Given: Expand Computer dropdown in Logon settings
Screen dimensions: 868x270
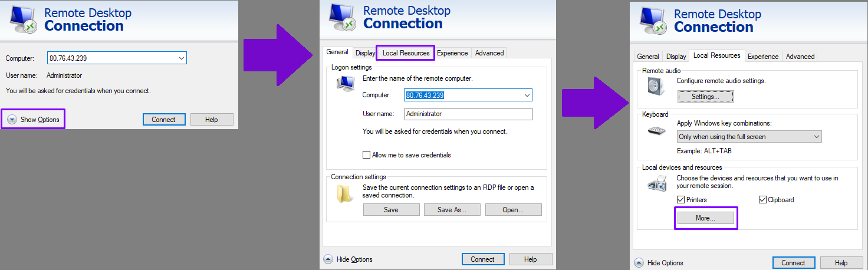Looking at the screenshot, I should click(x=527, y=95).
